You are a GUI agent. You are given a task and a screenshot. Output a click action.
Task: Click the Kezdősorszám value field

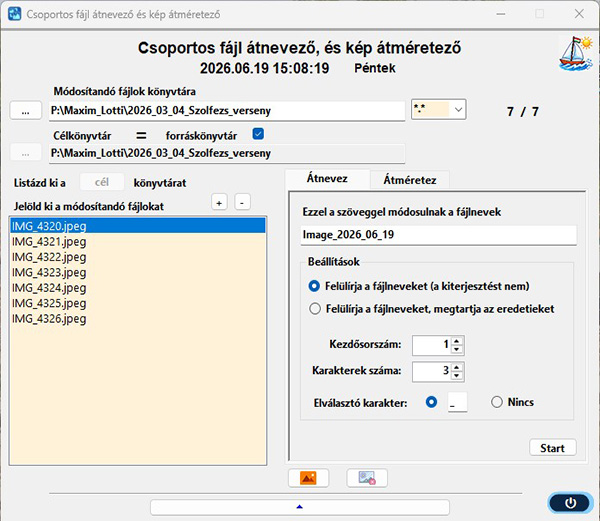coord(431,345)
